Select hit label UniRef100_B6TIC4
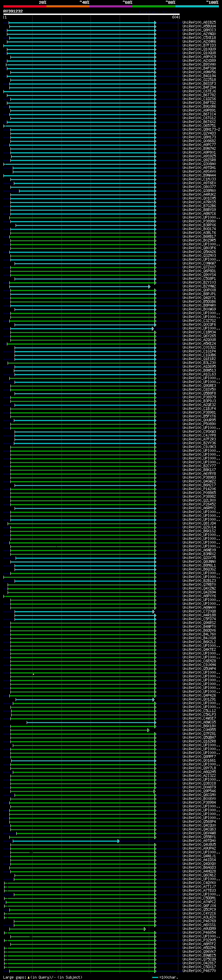This screenshot has width=222, height=980. coord(199,114)
